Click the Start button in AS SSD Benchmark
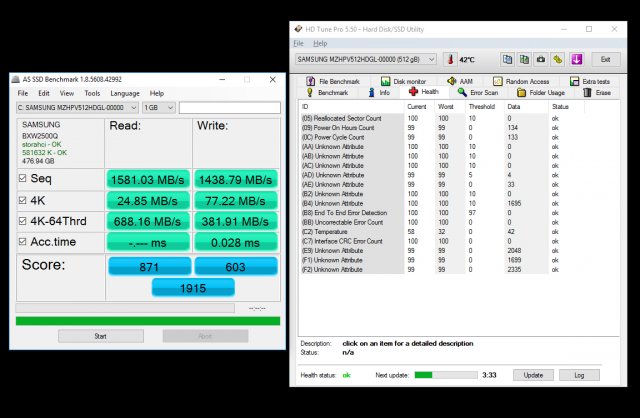This screenshot has width=640, height=418. (101, 336)
